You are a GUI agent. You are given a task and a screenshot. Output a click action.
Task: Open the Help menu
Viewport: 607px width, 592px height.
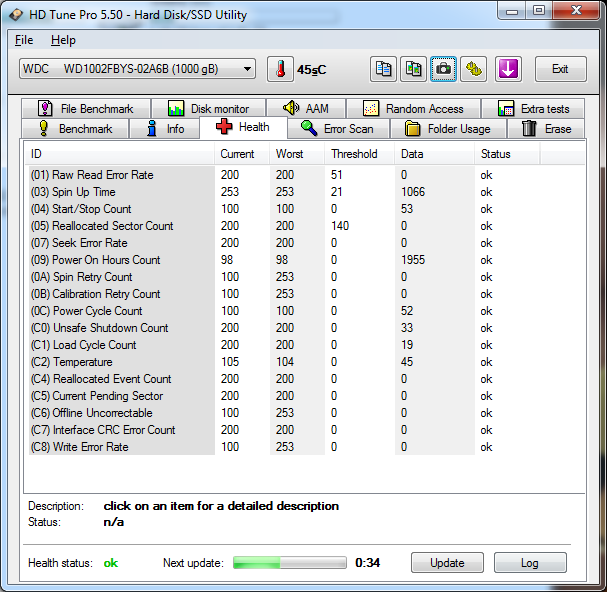(x=63, y=40)
